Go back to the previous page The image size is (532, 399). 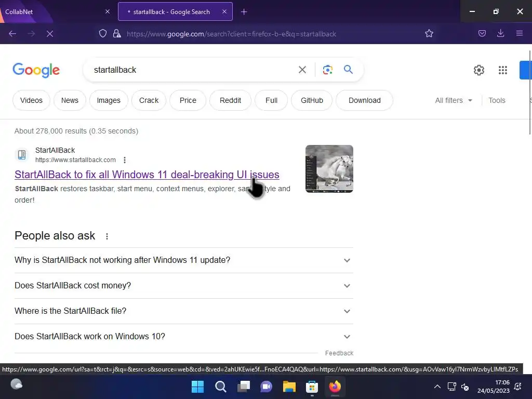(x=12, y=34)
